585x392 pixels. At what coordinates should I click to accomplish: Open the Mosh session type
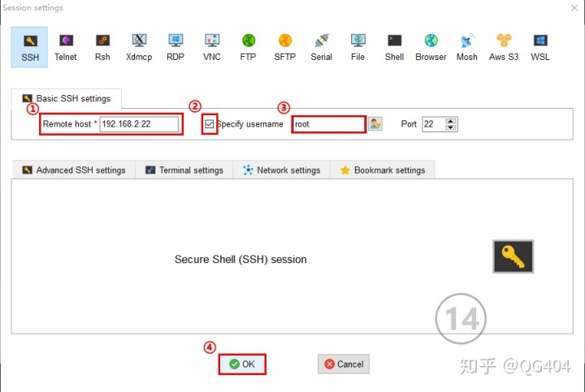466,47
